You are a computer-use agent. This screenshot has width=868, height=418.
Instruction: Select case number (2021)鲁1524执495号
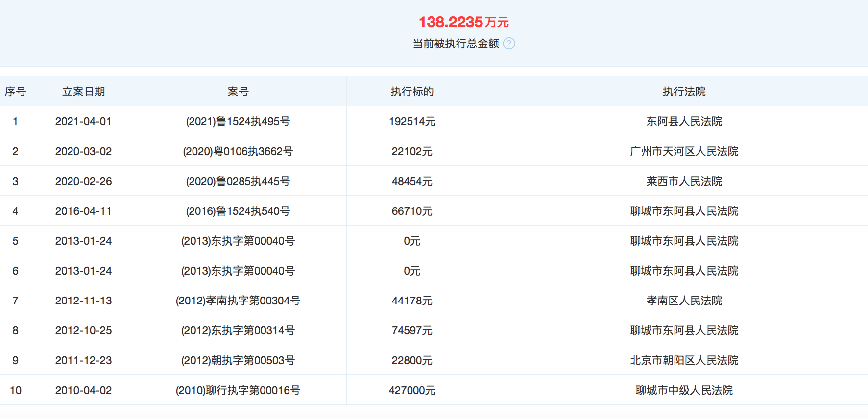238,121
